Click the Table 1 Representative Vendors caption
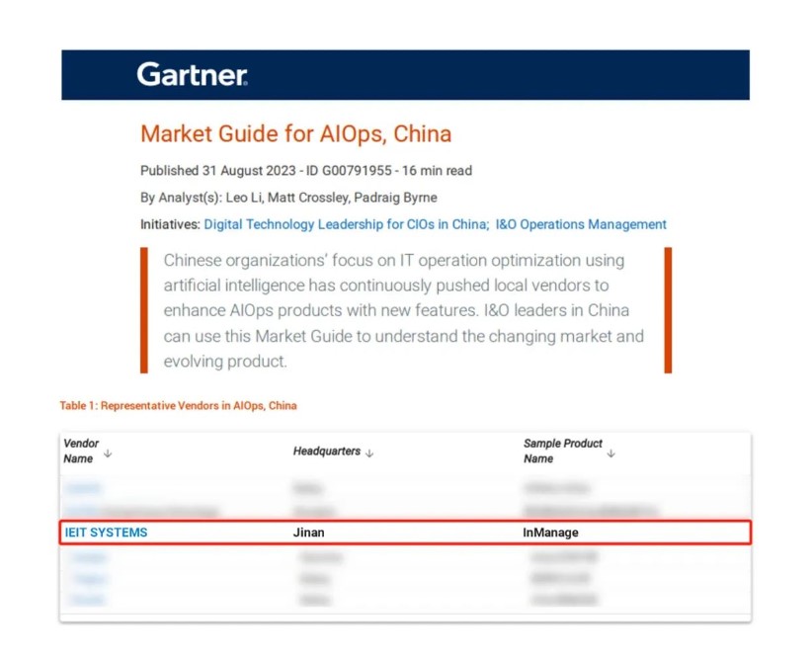The width and height of the screenshot is (812, 657). click(x=178, y=405)
